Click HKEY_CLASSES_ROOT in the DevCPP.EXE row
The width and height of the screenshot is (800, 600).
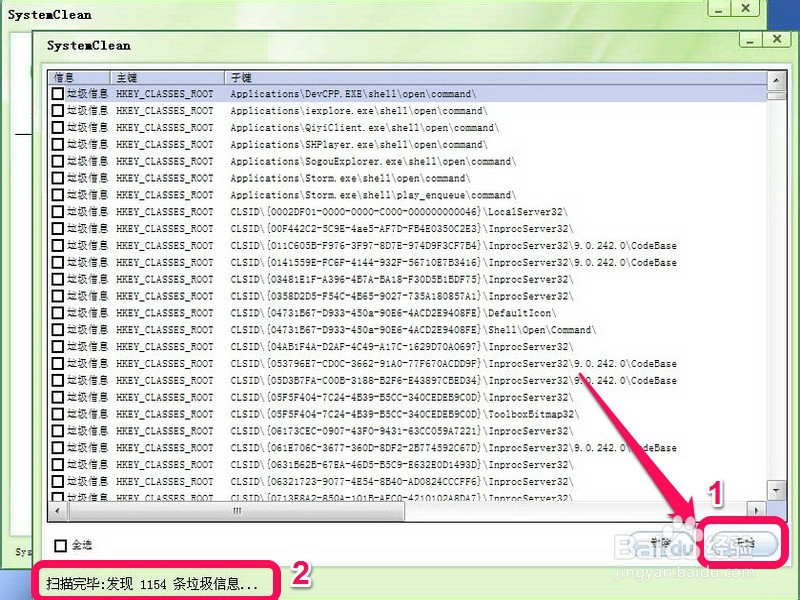click(165, 93)
